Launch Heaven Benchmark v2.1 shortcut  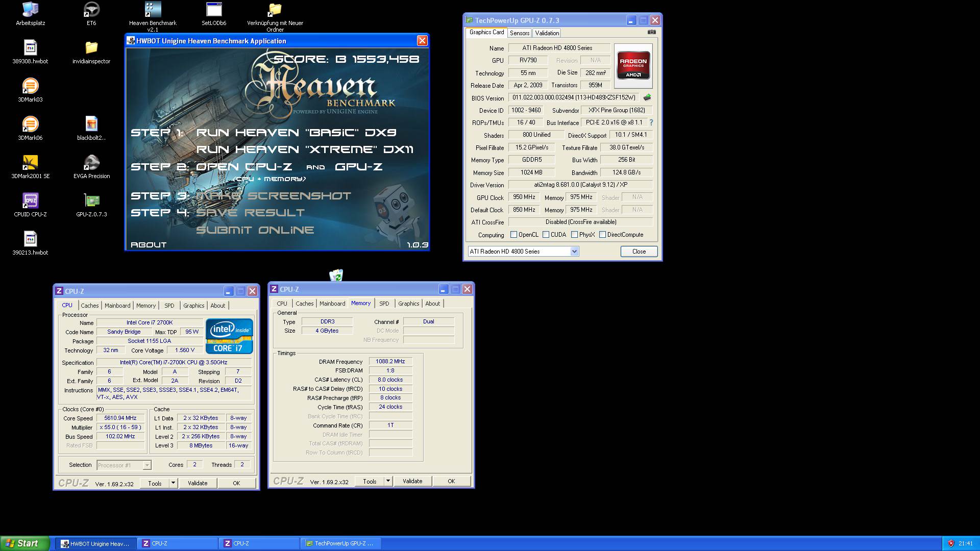tap(153, 16)
